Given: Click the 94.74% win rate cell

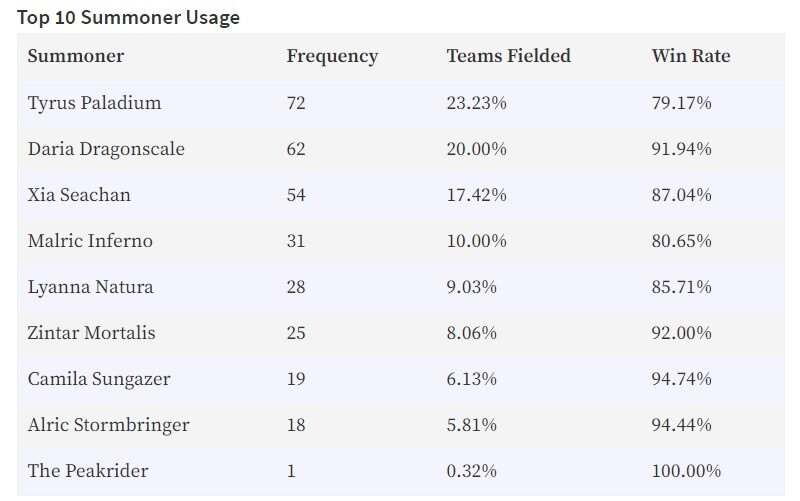Looking at the screenshot, I should click(682, 379).
